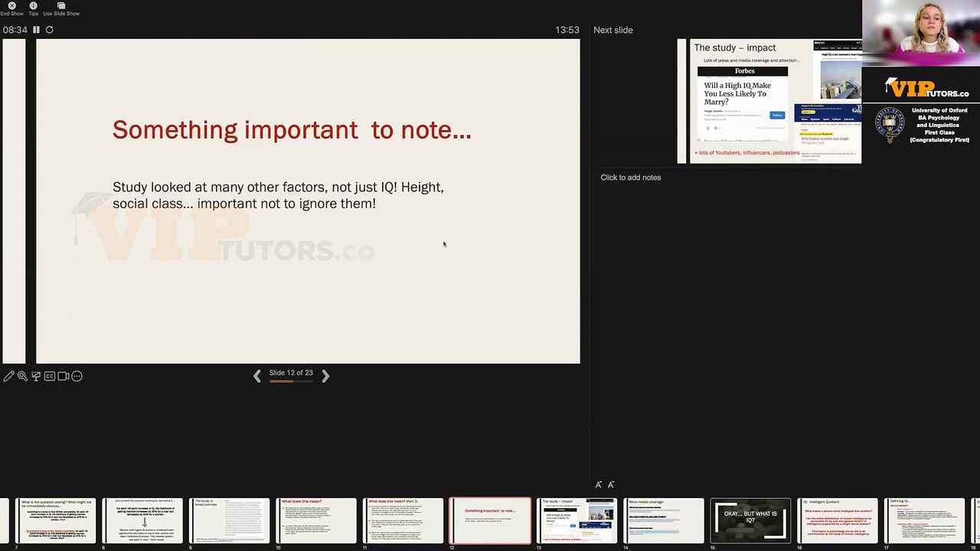Click the Next slide preview thumbnail
The width and height of the screenshot is (980, 551).
click(x=769, y=101)
